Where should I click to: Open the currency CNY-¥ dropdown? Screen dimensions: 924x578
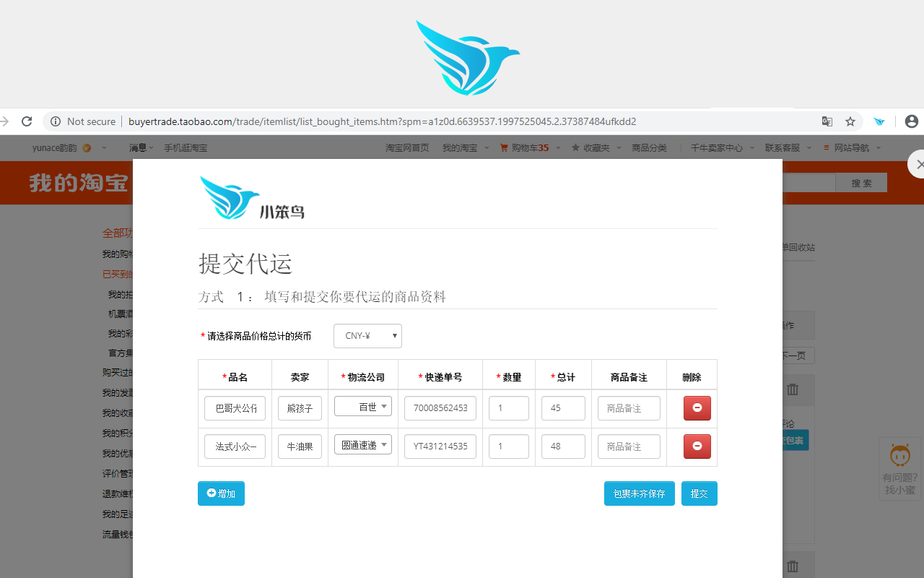point(367,336)
